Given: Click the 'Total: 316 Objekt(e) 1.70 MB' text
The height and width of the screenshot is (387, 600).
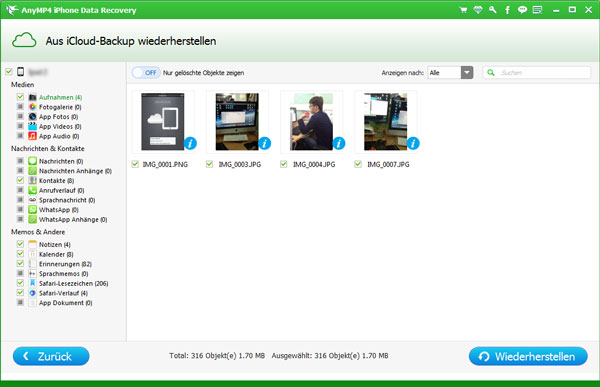Looking at the screenshot, I should (x=217, y=356).
